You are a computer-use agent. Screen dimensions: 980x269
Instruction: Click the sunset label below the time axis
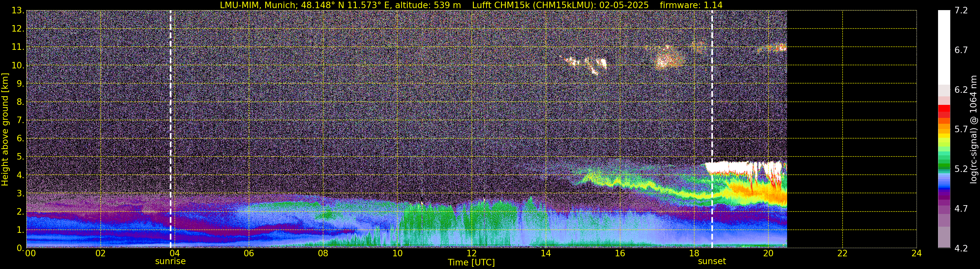pyautogui.click(x=712, y=262)
